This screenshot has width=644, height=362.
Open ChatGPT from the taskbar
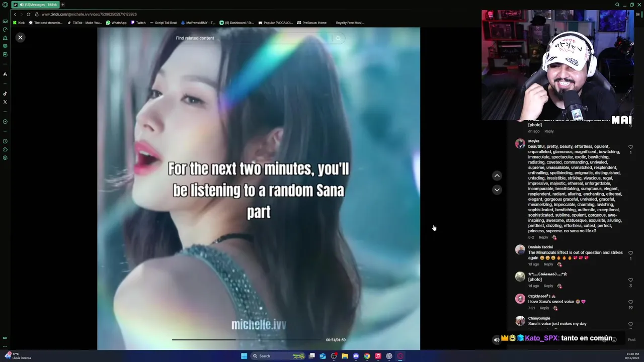[389, 356]
